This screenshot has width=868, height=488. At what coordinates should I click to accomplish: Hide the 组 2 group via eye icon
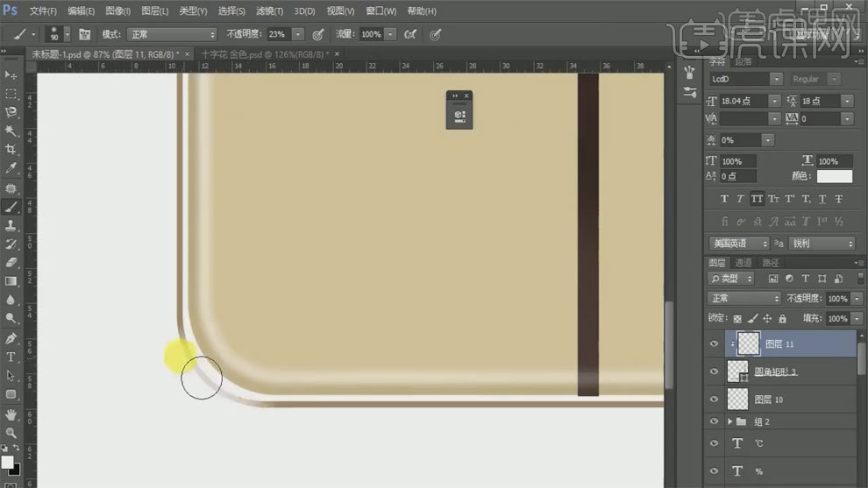(714, 421)
